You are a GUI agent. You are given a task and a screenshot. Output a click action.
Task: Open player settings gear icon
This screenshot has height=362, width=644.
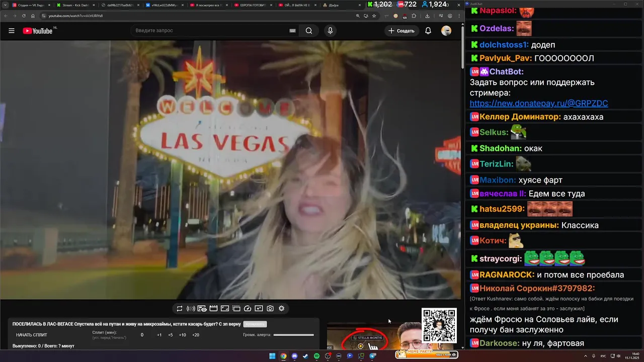(281, 309)
